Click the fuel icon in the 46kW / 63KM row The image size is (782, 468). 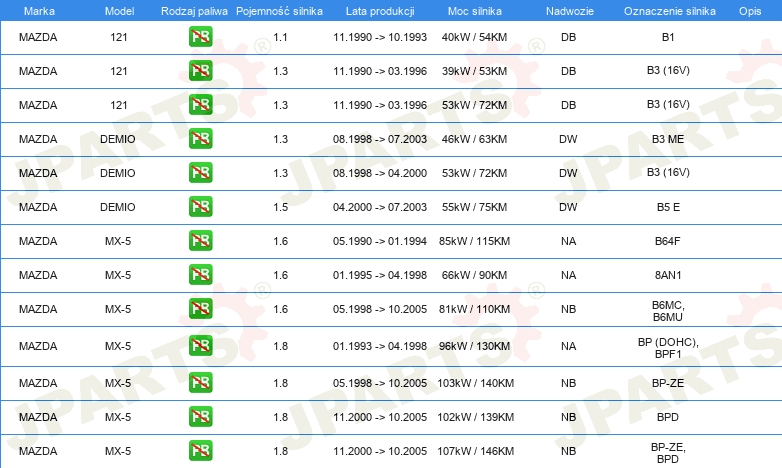coord(200,139)
